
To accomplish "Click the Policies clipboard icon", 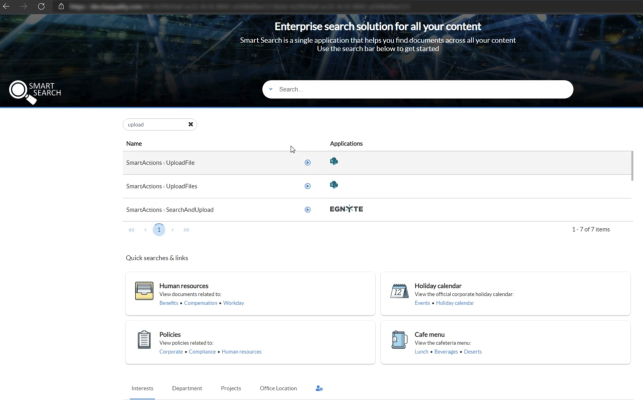I will [144, 340].
